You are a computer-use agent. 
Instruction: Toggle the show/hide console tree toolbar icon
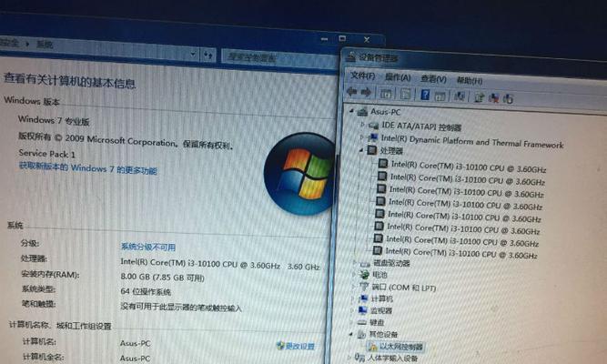[386, 94]
